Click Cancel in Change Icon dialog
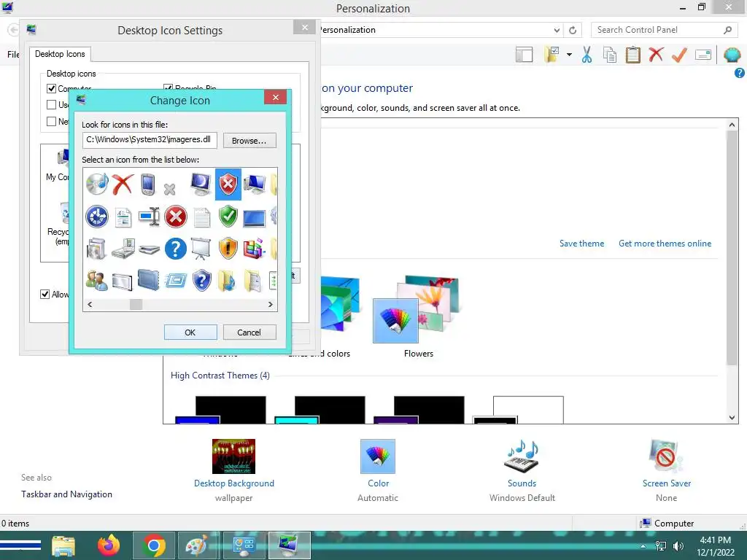747x560 pixels. point(249,332)
